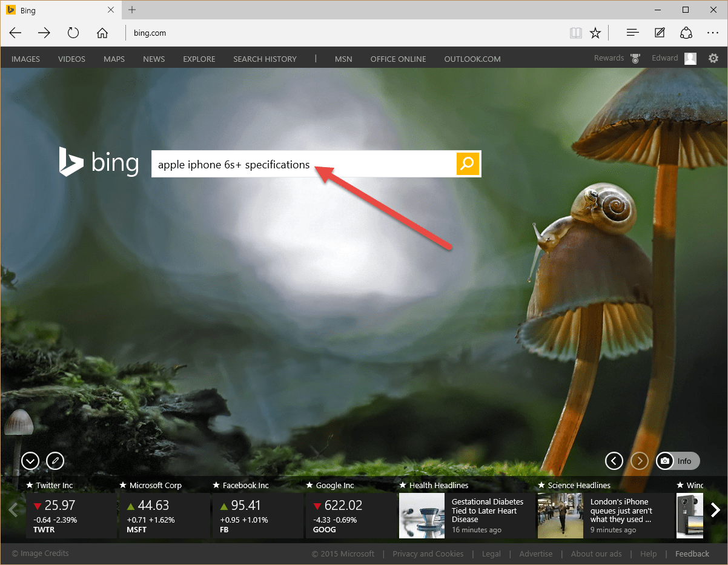
Task: Open Privacy and Cookies footer link
Action: 428,553
